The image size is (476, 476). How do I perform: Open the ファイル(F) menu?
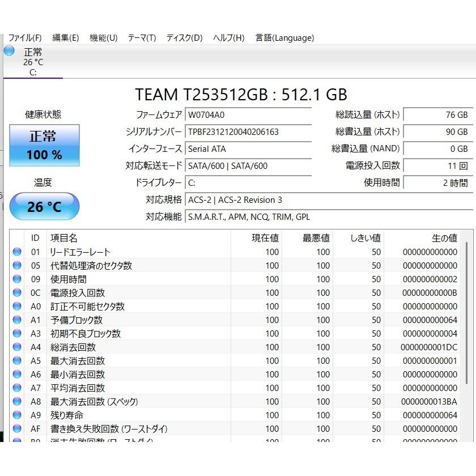pos(25,38)
